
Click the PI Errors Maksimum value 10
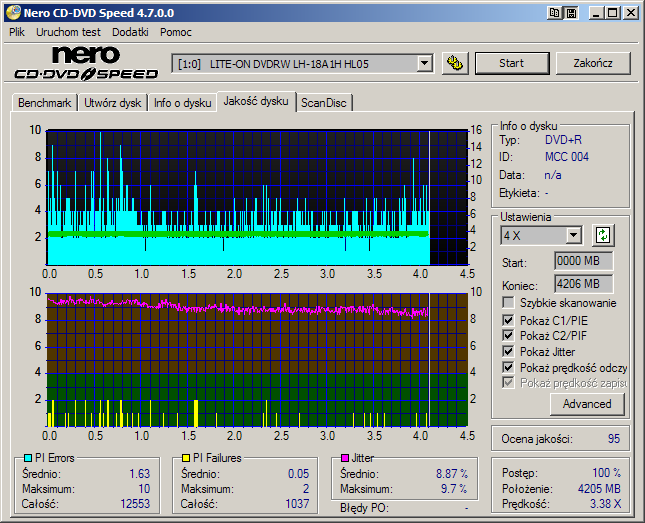[144, 489]
